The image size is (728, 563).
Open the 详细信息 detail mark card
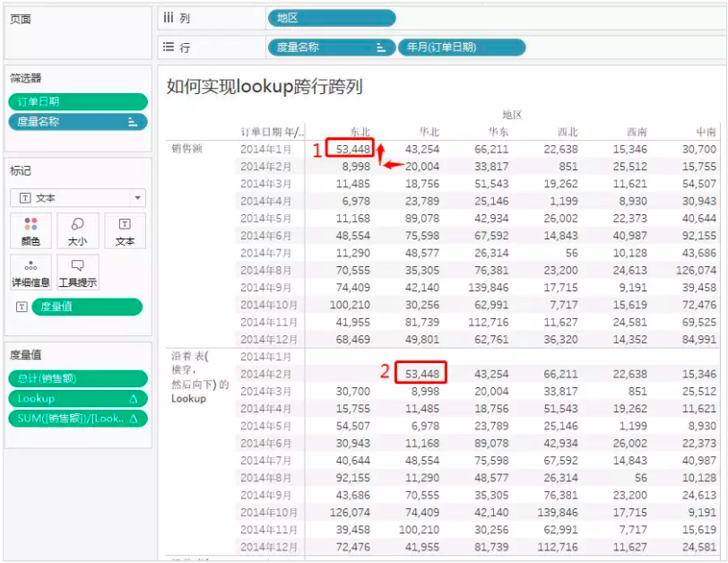tap(30, 273)
